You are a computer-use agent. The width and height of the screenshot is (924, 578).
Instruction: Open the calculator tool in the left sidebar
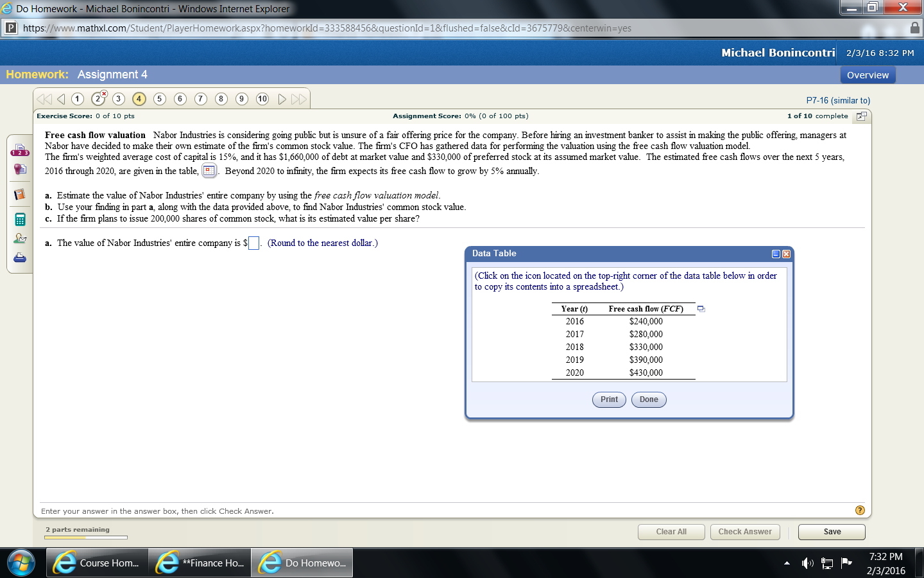click(x=19, y=218)
